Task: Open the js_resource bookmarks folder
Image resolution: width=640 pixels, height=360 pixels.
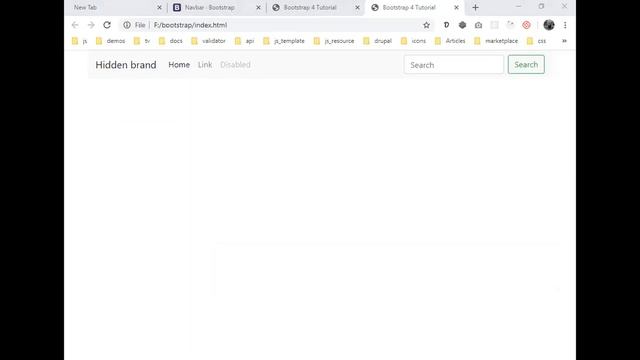Action: [334, 41]
